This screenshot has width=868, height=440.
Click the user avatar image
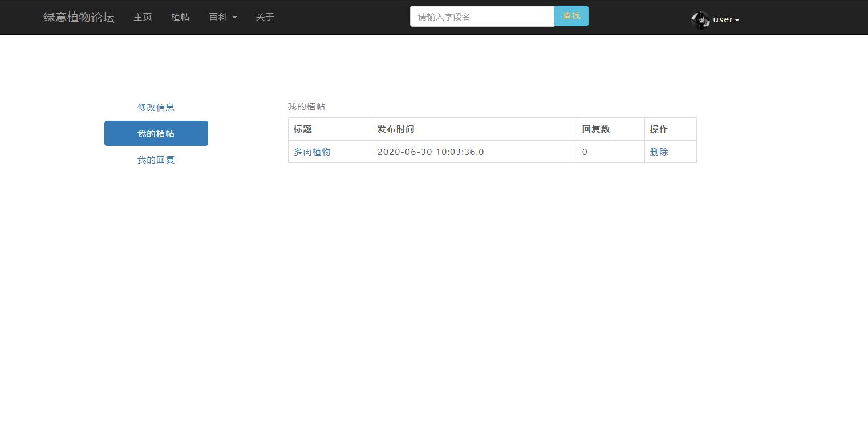tap(700, 19)
